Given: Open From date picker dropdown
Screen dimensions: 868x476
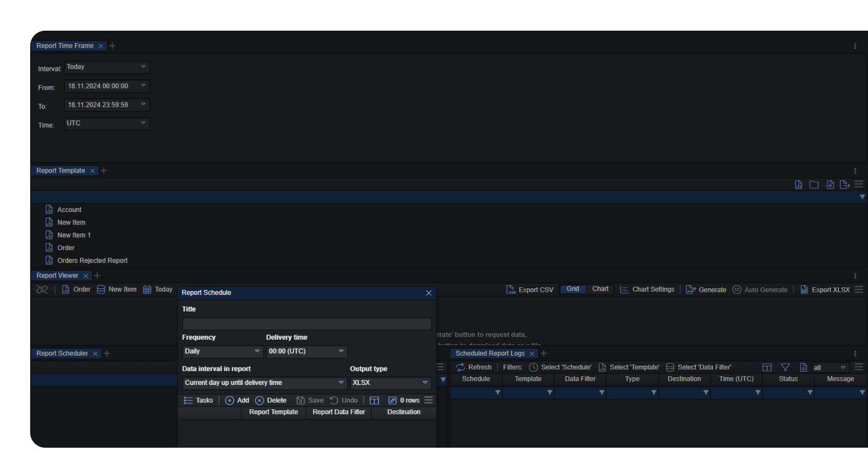Looking at the screenshot, I should (107, 86).
